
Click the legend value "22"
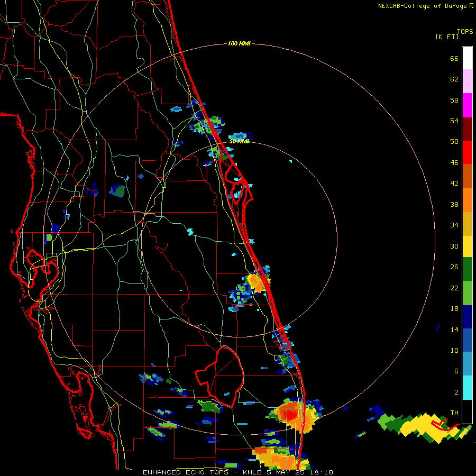click(x=454, y=288)
